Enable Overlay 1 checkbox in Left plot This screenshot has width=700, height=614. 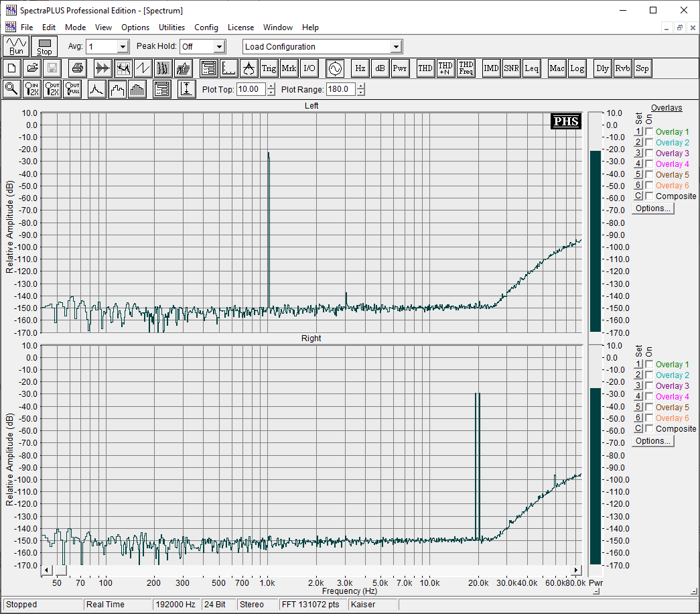point(649,132)
